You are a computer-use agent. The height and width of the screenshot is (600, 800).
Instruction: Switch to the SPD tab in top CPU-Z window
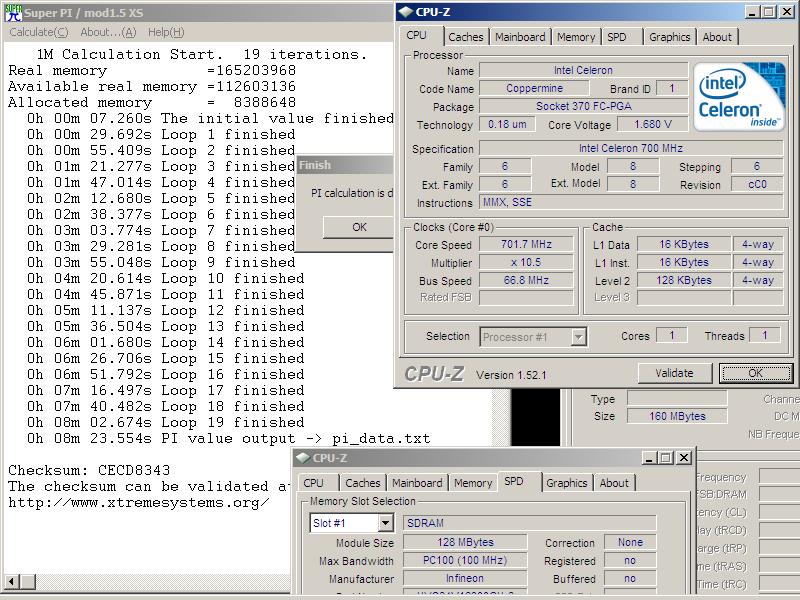pos(617,37)
